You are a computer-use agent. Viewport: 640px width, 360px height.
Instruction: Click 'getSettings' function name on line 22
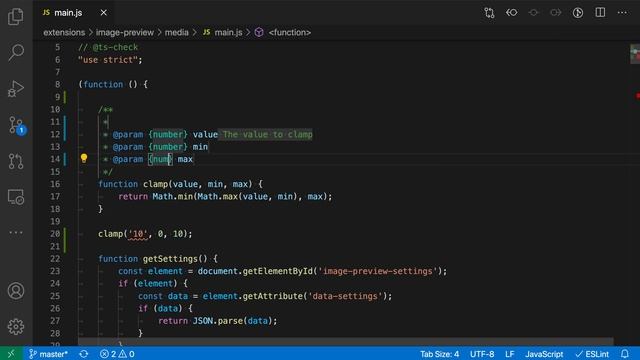click(x=170, y=259)
